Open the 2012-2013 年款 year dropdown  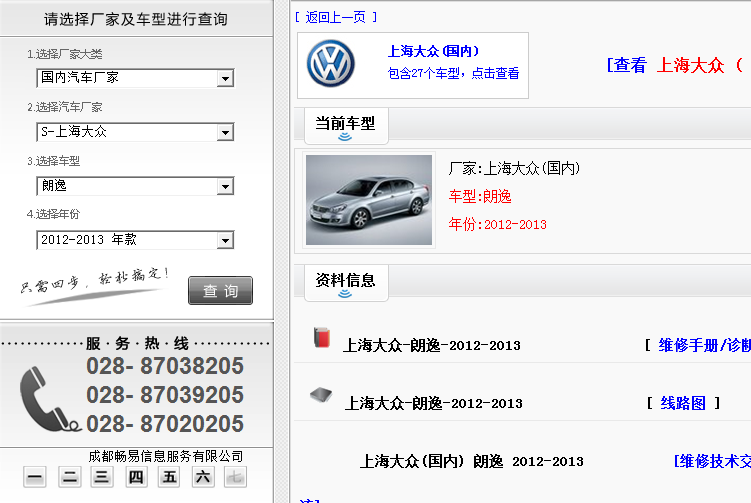pos(135,240)
